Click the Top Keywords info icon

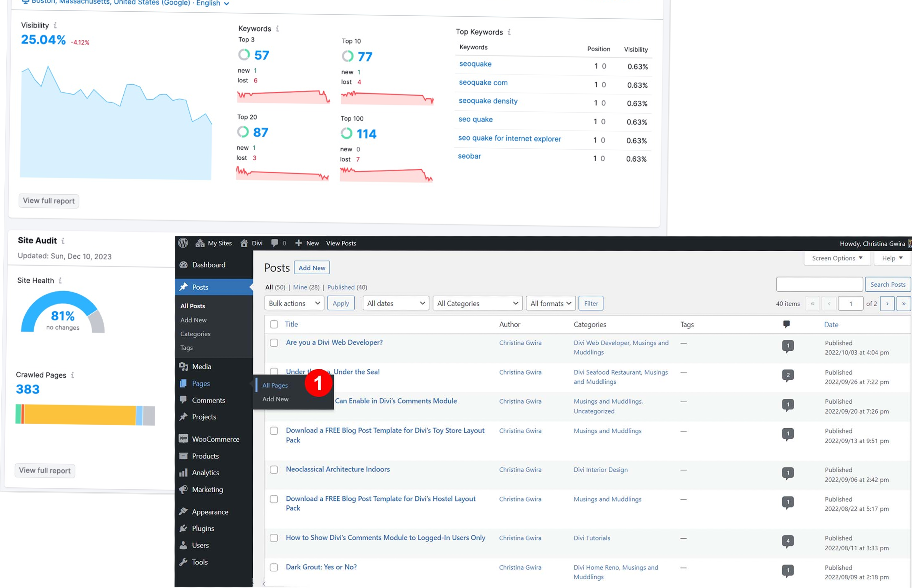tap(509, 32)
